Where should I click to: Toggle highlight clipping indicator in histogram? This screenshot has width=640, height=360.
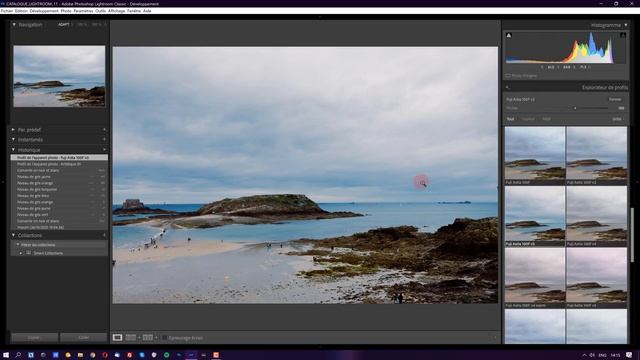click(623, 36)
